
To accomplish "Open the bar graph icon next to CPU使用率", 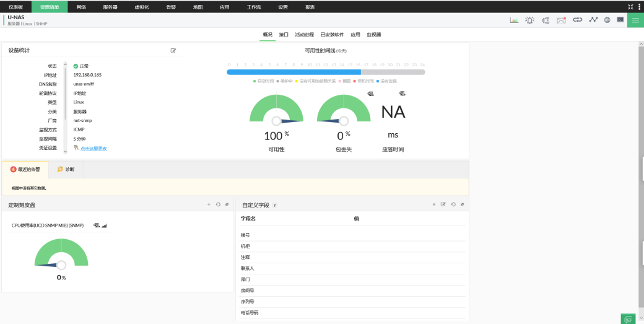I will 104,225.
